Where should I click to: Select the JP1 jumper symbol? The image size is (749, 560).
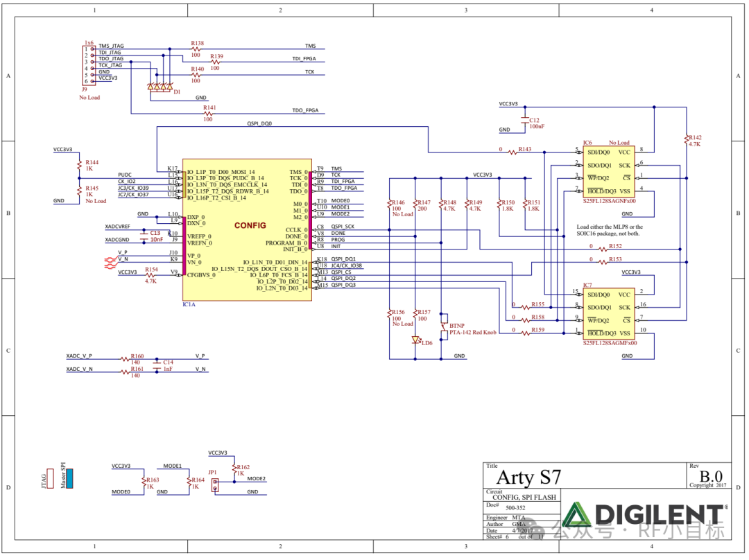point(215,485)
